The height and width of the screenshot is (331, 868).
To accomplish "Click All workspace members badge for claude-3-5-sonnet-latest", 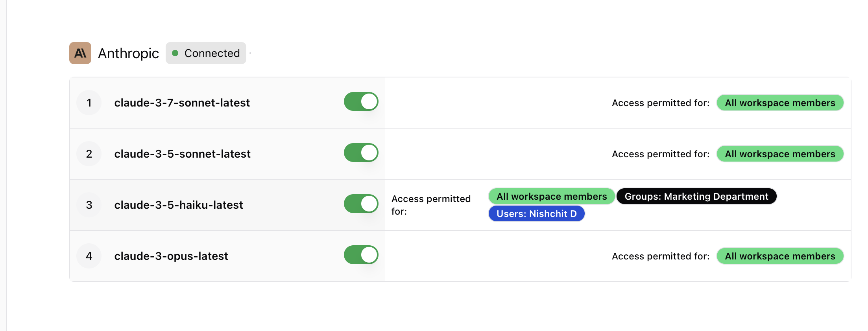I will coord(779,154).
